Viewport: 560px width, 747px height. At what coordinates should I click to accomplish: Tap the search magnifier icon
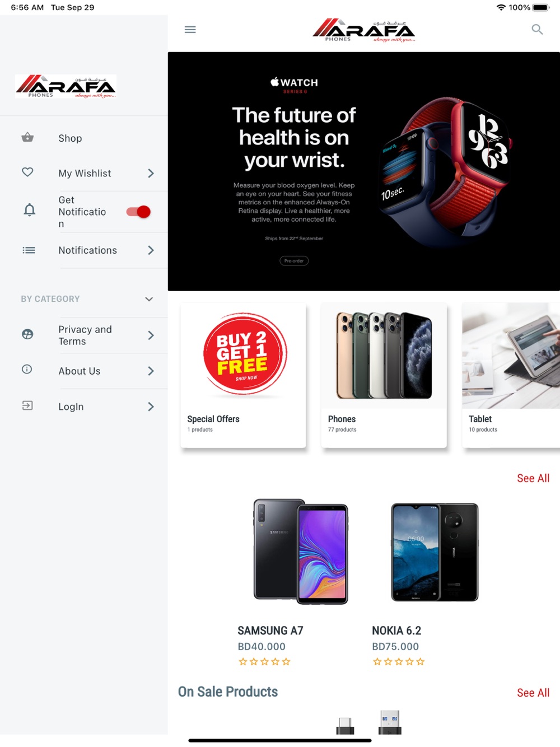pos(537,30)
